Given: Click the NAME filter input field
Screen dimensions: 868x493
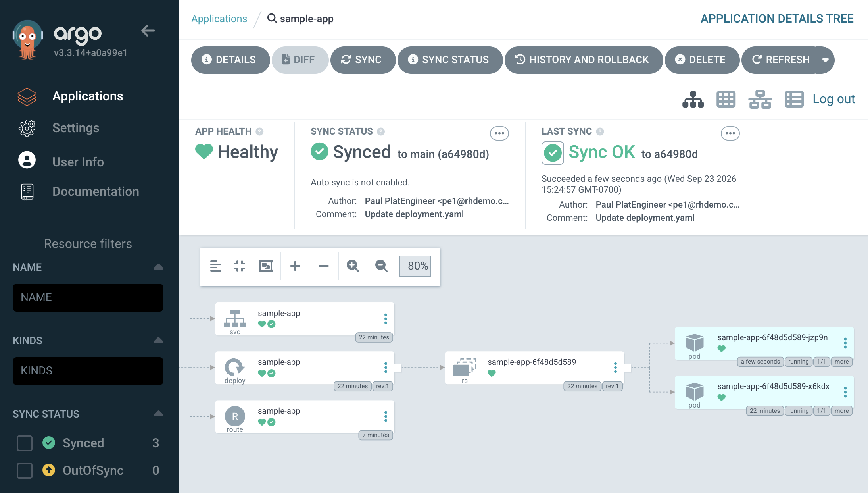Looking at the screenshot, I should [88, 297].
